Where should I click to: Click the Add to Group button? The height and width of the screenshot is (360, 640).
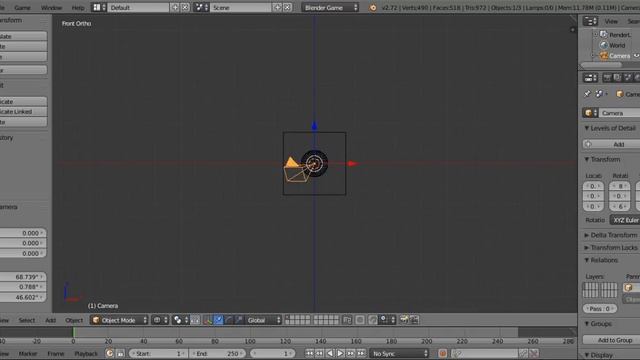[x=611, y=340]
